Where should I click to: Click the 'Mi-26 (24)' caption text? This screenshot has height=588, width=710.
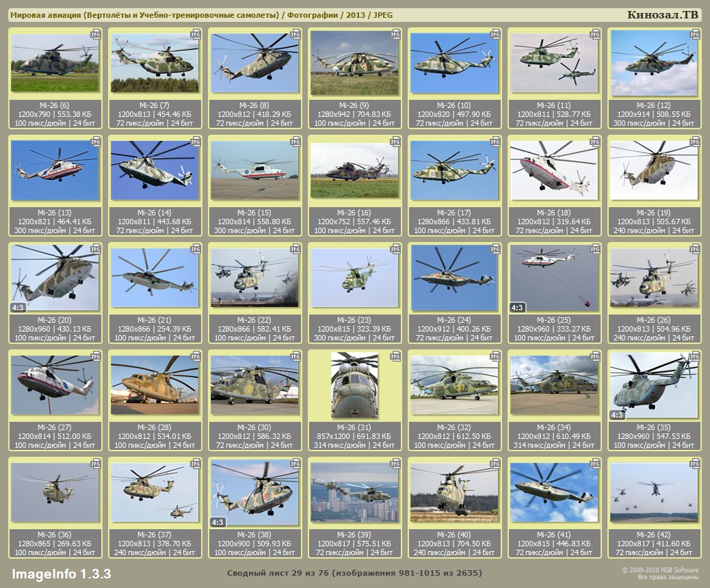click(x=454, y=319)
